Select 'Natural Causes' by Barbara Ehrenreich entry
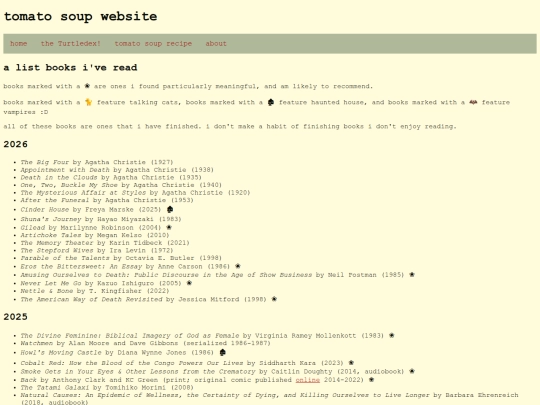Viewport: 540px width, 405px height. click(x=269, y=398)
